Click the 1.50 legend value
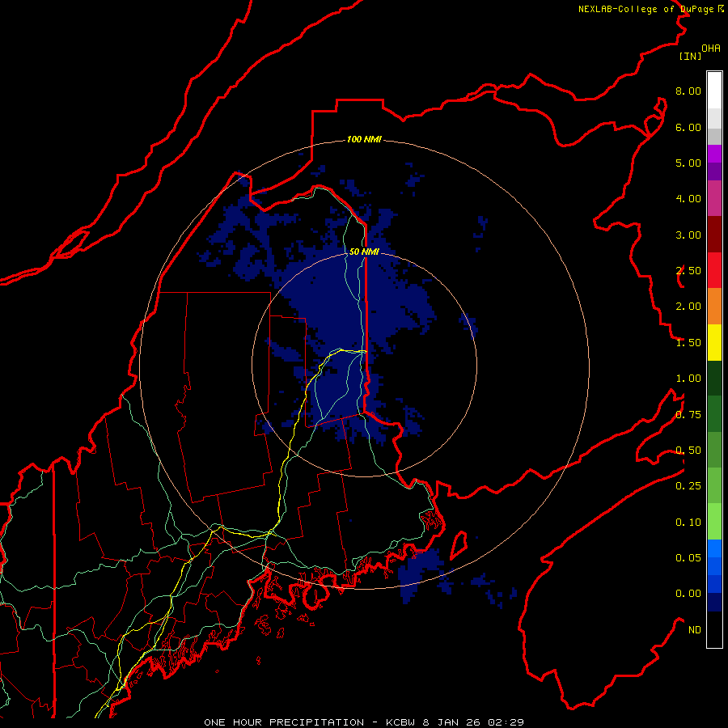728x728 pixels. tap(688, 343)
